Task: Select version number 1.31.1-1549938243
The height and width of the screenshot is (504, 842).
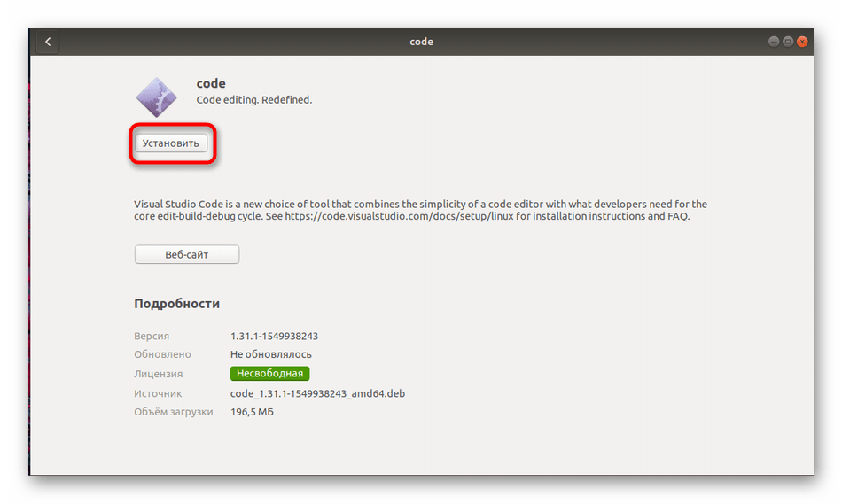Action: tap(274, 337)
